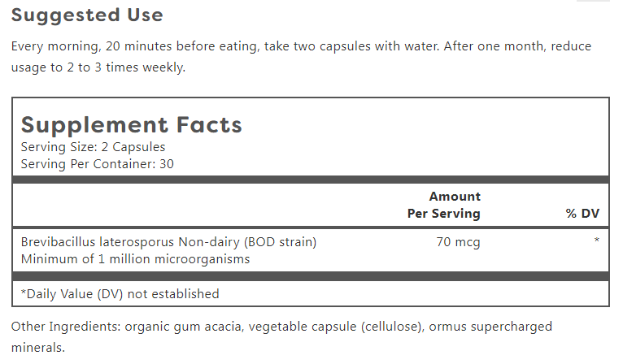Click the asterisk in the % DV column
Viewport: 623px width, 364px height.
coord(596,242)
